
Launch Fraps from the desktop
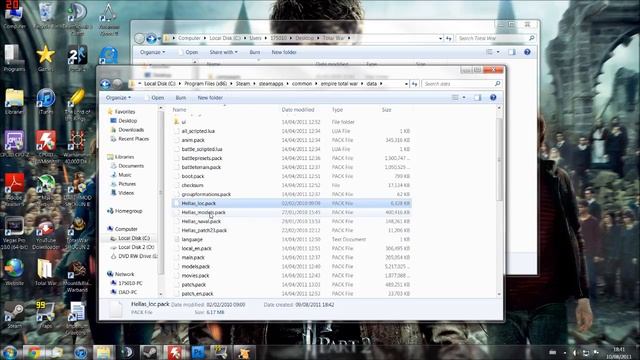[x=46, y=315]
